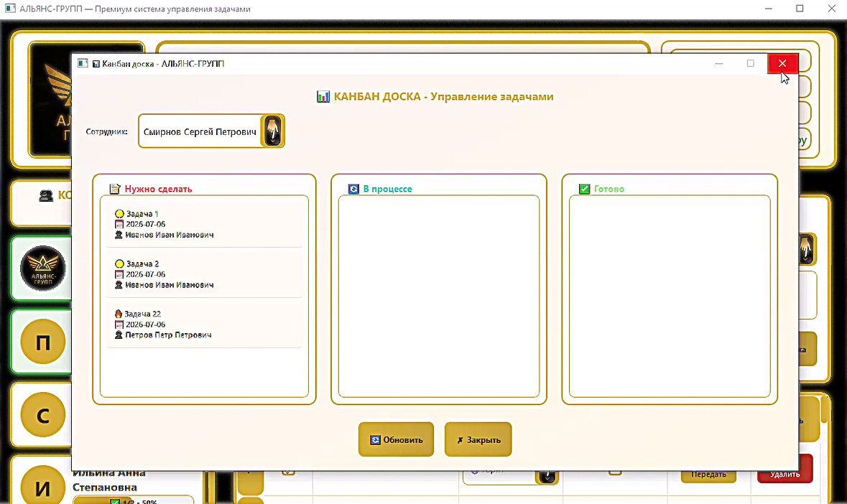This screenshot has height=504, width=847.
Task: Click the Готово column heading
Action: (x=608, y=189)
